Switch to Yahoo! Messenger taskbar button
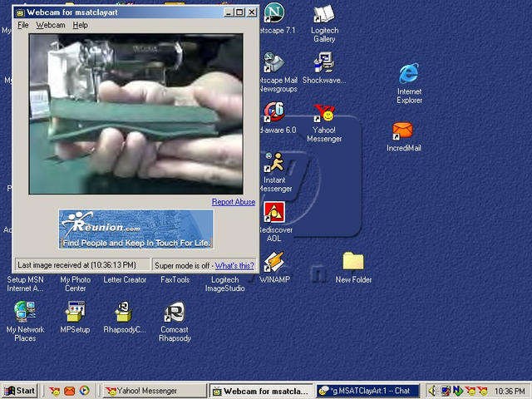The image size is (532, 399). coord(155,391)
